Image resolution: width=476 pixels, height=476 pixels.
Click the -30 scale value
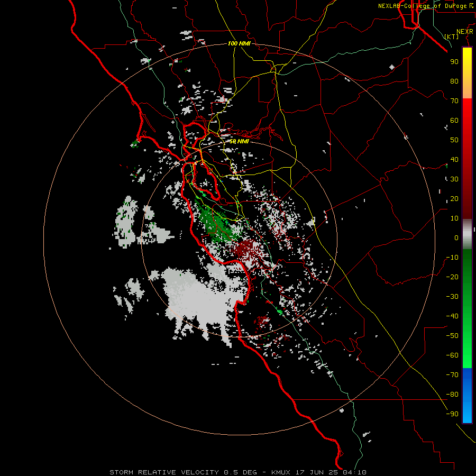tap(452, 297)
